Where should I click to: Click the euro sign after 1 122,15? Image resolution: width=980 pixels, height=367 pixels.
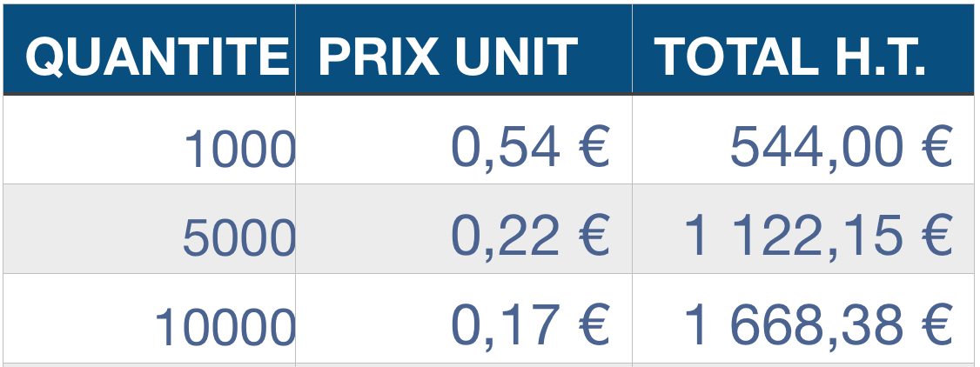[936, 237]
